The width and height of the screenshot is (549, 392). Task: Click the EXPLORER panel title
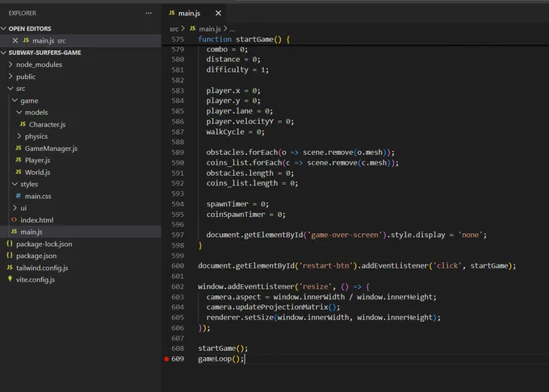pos(22,13)
